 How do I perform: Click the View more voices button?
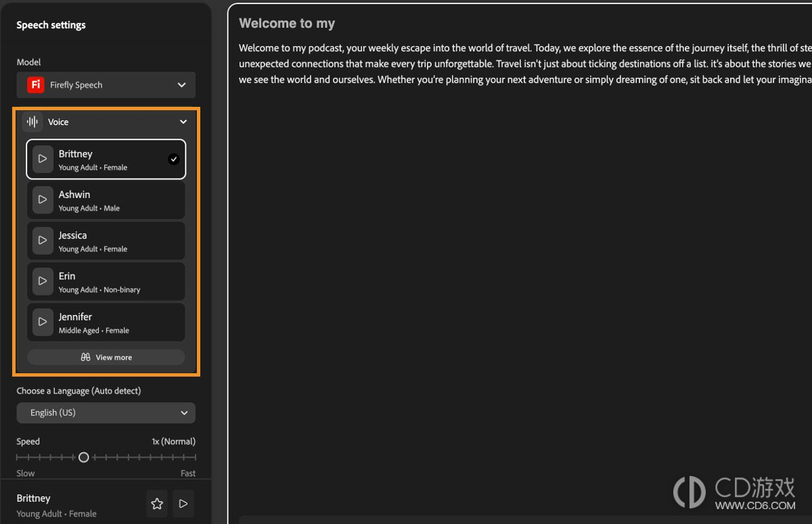point(106,357)
